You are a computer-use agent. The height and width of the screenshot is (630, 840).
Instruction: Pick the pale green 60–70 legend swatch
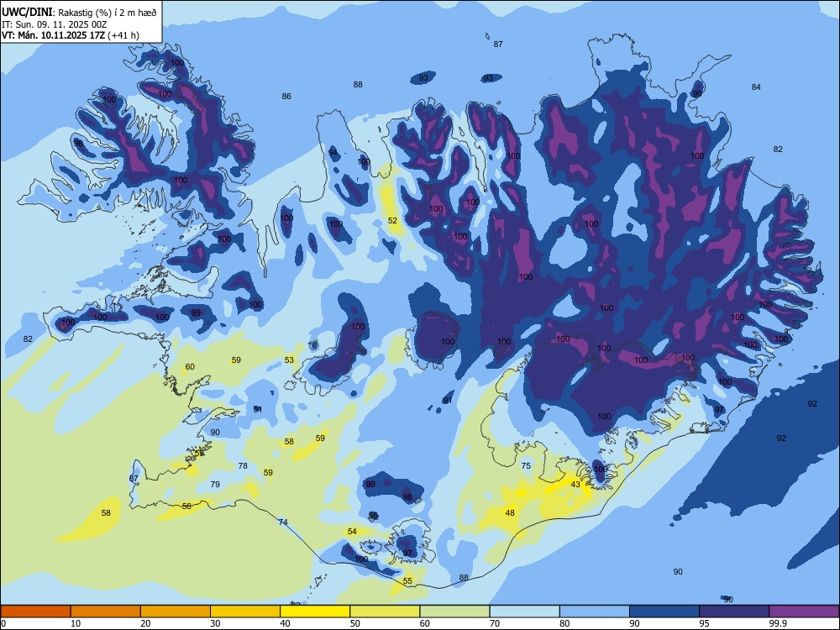point(454,612)
